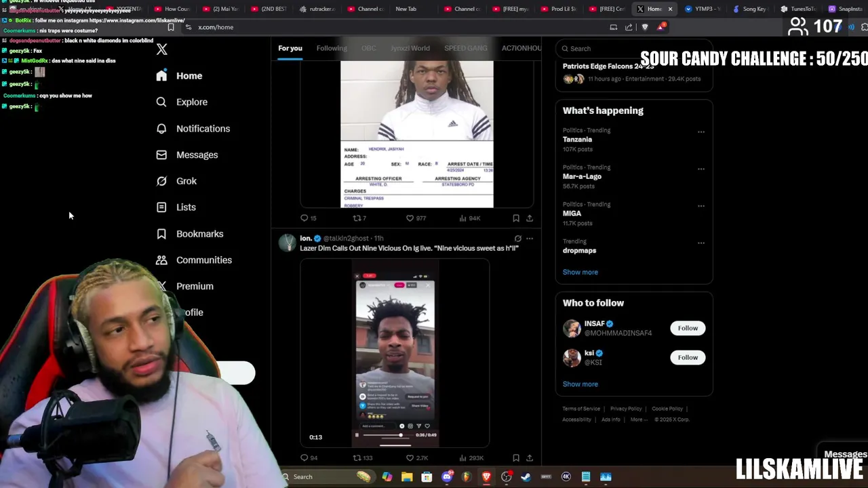Viewport: 868px width, 488px height.
Task: Reply to ion.'s Lazer Dim post
Action: click(x=309, y=458)
